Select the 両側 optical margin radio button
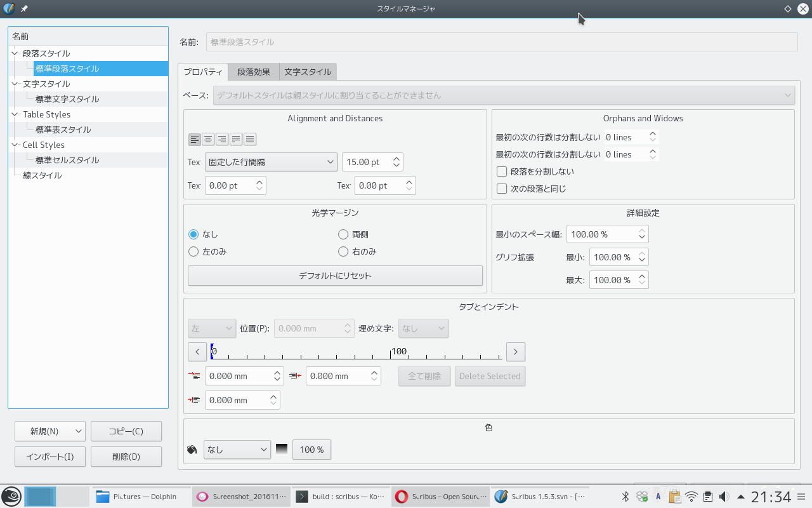Screen dimensions: 812x508 (343, 234)
